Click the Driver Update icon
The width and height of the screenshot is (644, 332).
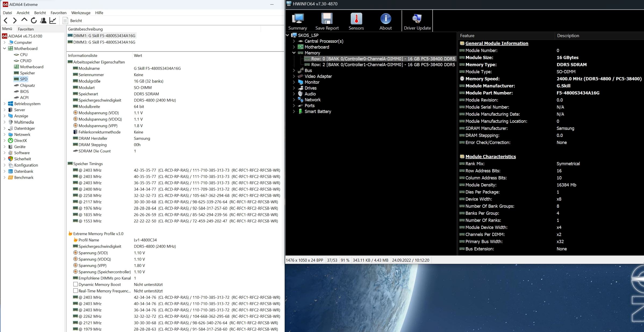pos(417,21)
